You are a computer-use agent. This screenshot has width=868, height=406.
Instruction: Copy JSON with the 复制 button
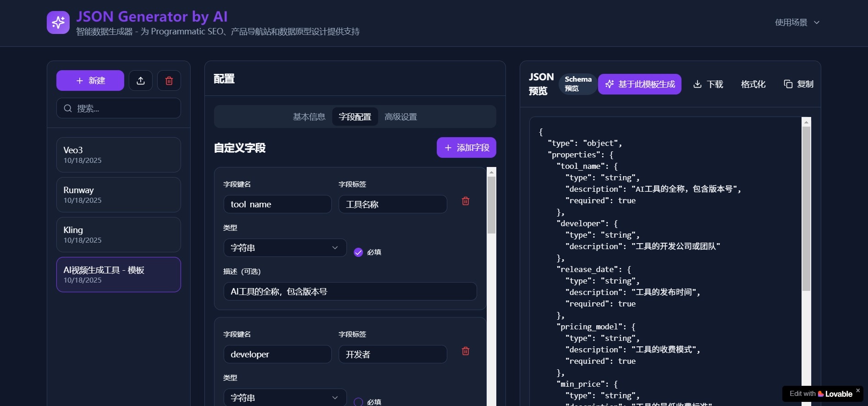coord(798,84)
